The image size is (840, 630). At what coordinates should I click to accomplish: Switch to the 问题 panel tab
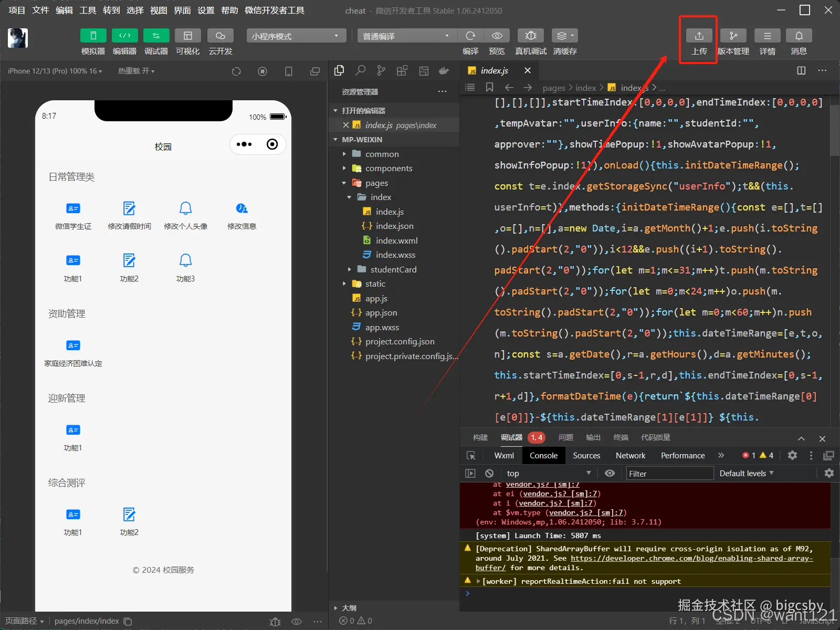point(565,437)
